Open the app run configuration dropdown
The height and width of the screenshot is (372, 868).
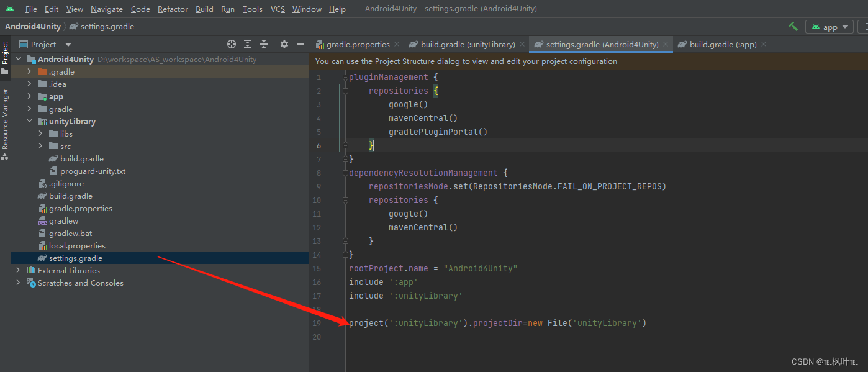click(x=829, y=27)
